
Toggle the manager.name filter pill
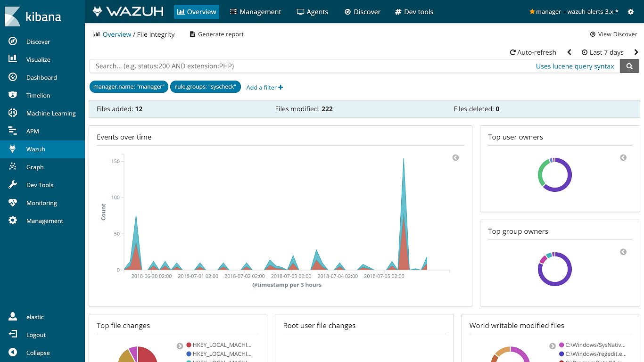point(129,87)
